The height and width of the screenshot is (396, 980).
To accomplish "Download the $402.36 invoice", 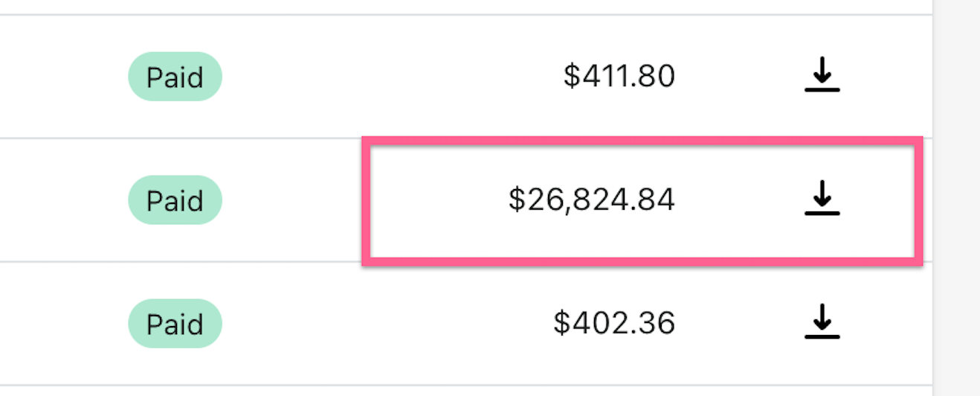I will point(822,322).
